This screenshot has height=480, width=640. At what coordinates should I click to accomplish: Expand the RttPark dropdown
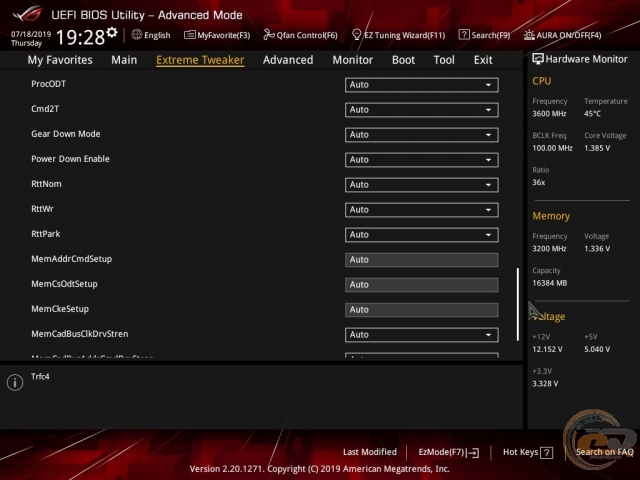coord(422,235)
